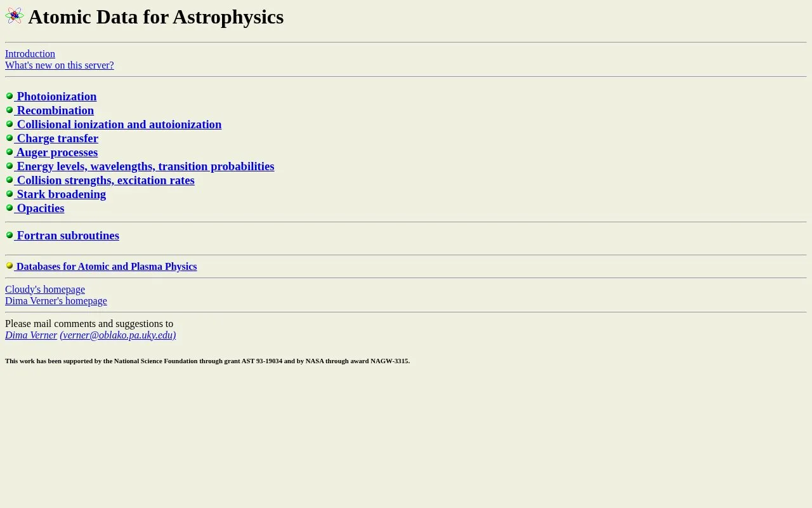This screenshot has height=508, width=812.
Task: Click the Atomic Data for Astrophysics heading
Action: point(155,17)
